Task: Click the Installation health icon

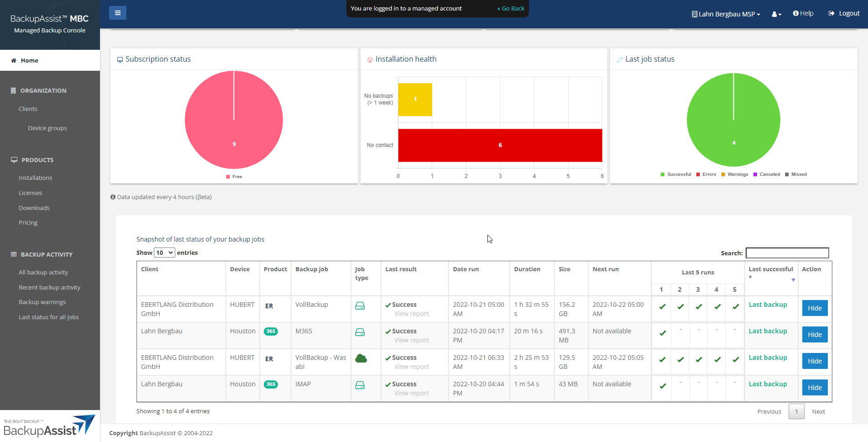Action: pyautogui.click(x=370, y=60)
